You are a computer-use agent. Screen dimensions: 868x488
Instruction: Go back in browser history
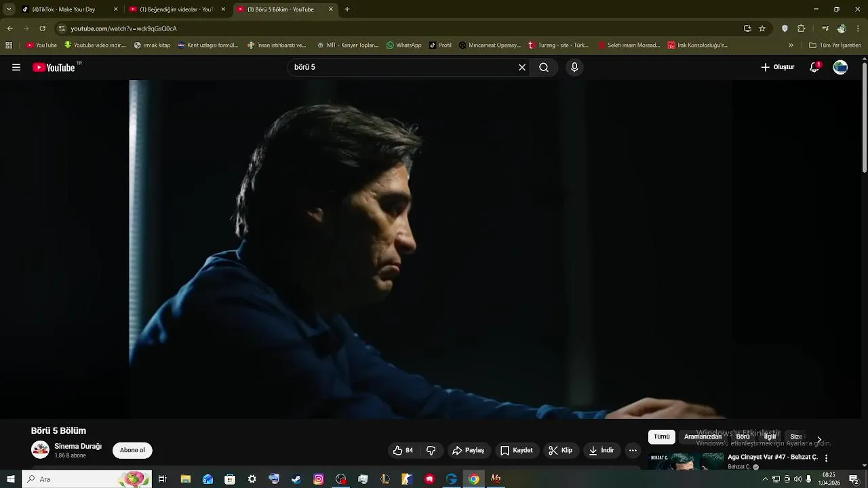(9, 28)
